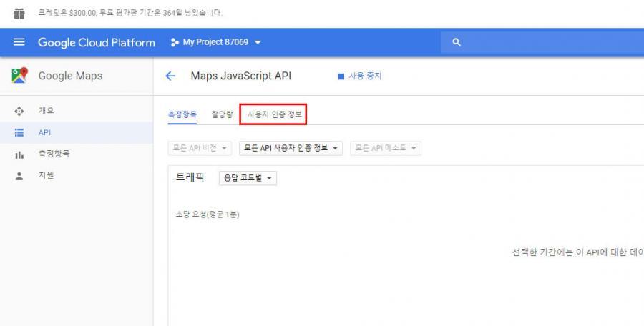Image resolution: width=644 pixels, height=326 pixels.
Task: Switch to the 할당량 tab
Action: pos(222,114)
